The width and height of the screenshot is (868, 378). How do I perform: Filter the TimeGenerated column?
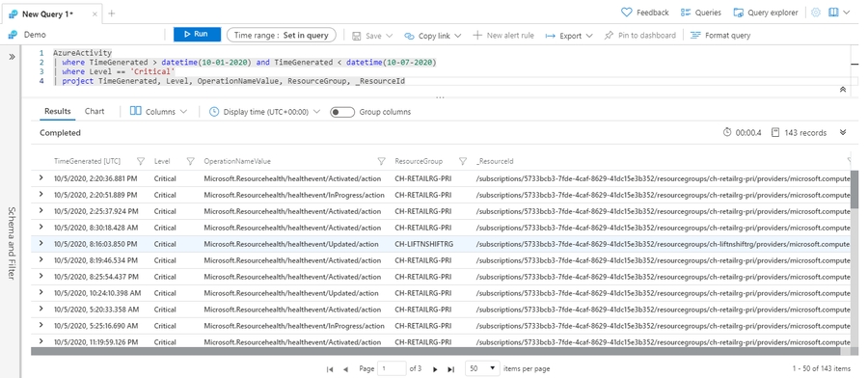[x=141, y=161]
